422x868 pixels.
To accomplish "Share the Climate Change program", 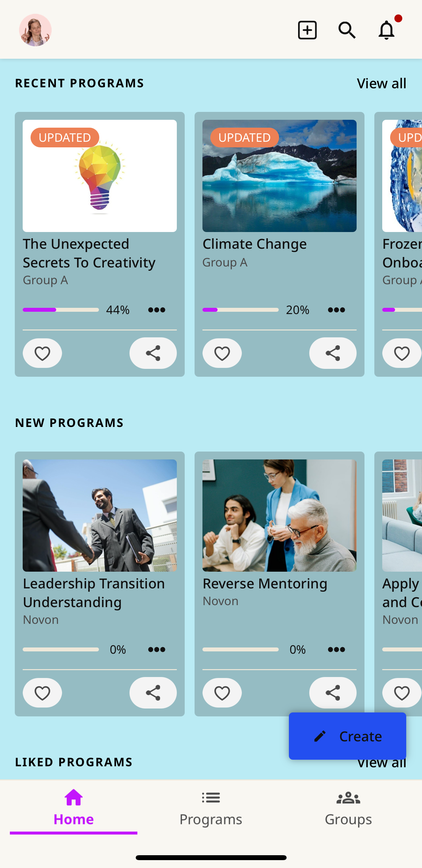I will click(333, 353).
